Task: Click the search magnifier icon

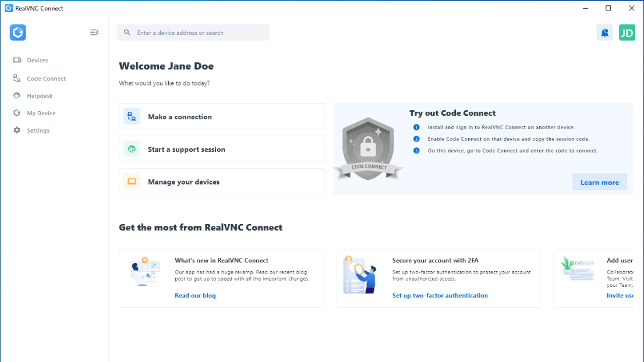Action: coord(126,33)
